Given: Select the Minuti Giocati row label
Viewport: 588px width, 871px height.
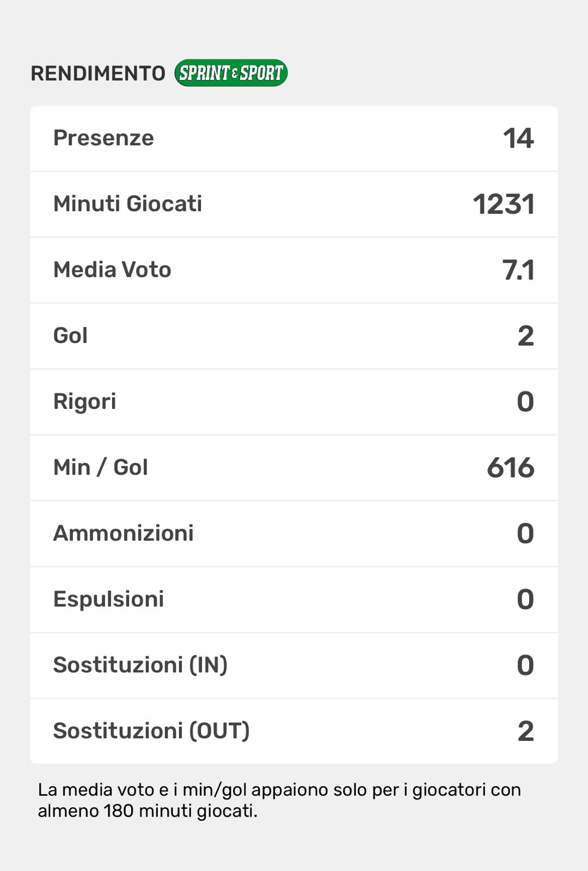Looking at the screenshot, I should (127, 204).
